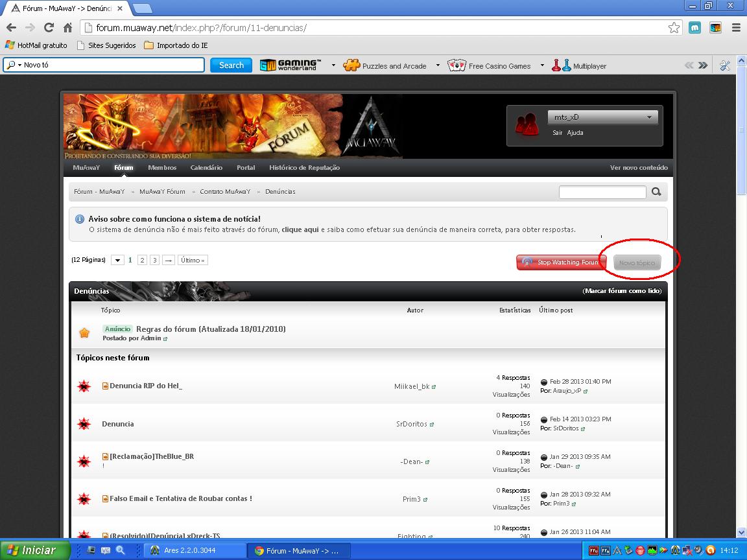The width and height of the screenshot is (747, 560).
Task: Expand the Puzzles and Arcade dropdown arrow
Action: point(438,65)
